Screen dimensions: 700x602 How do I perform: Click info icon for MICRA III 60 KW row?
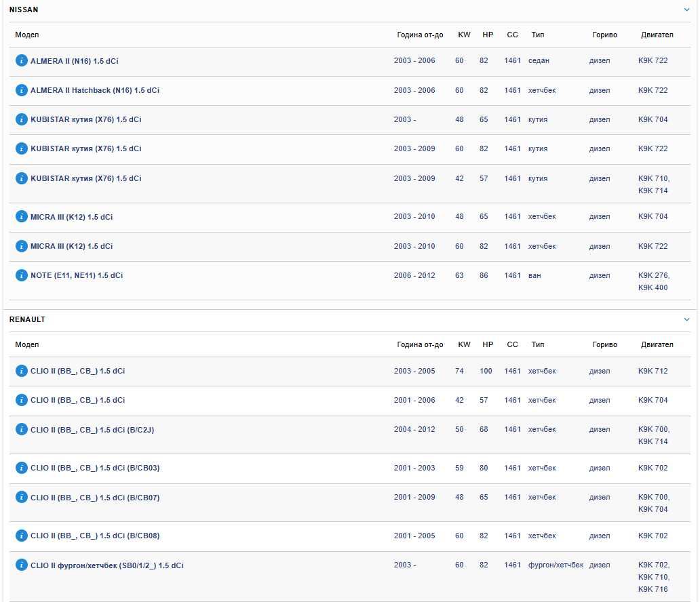[x=22, y=246]
